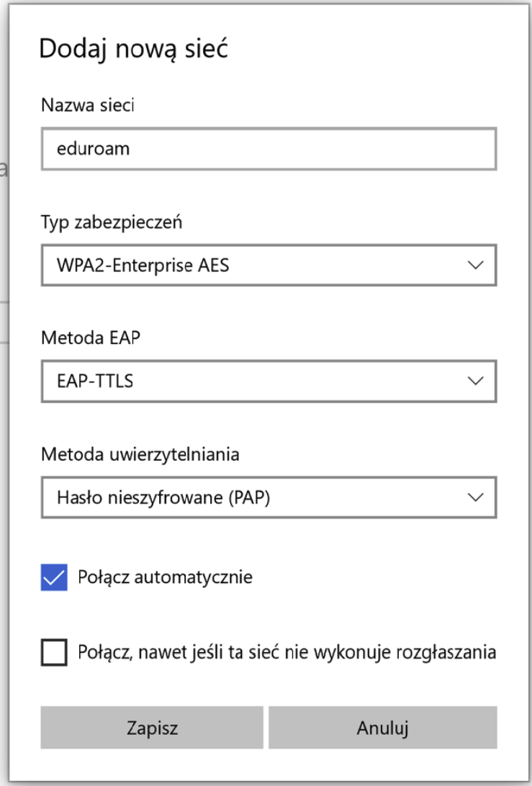
Task: Click the non-broadcasting network checkbox label
Action: [281, 651]
